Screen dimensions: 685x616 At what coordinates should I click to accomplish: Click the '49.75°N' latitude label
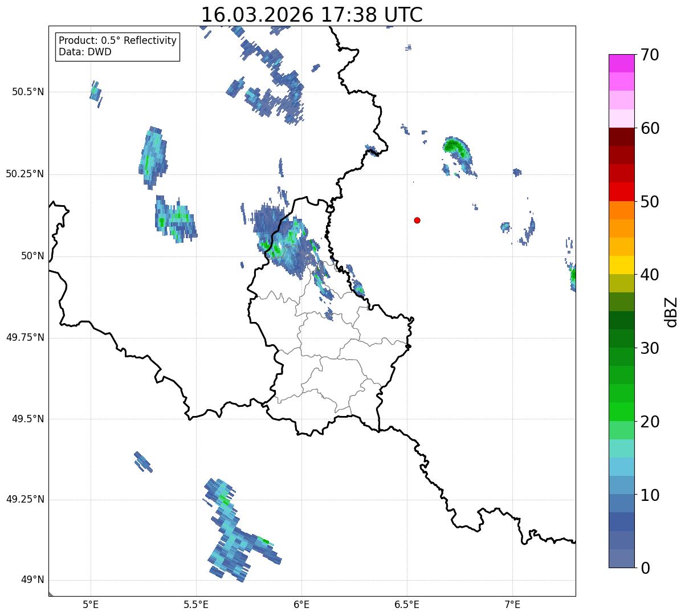pyautogui.click(x=25, y=337)
